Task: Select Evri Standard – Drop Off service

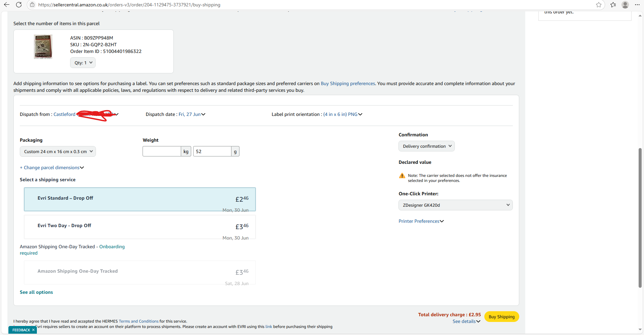Action: [x=140, y=199]
